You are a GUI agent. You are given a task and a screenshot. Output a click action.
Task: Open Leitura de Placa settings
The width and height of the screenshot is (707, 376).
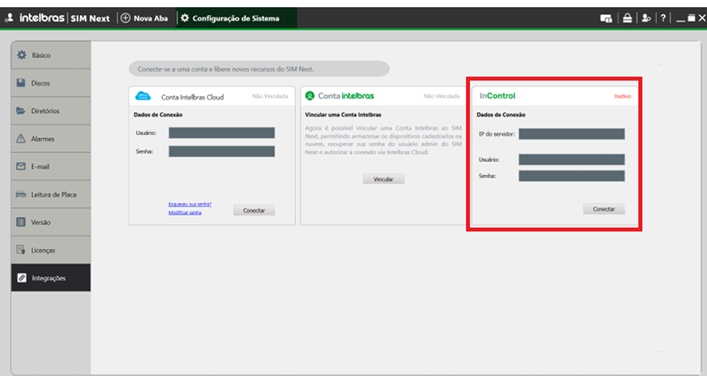pos(51,194)
